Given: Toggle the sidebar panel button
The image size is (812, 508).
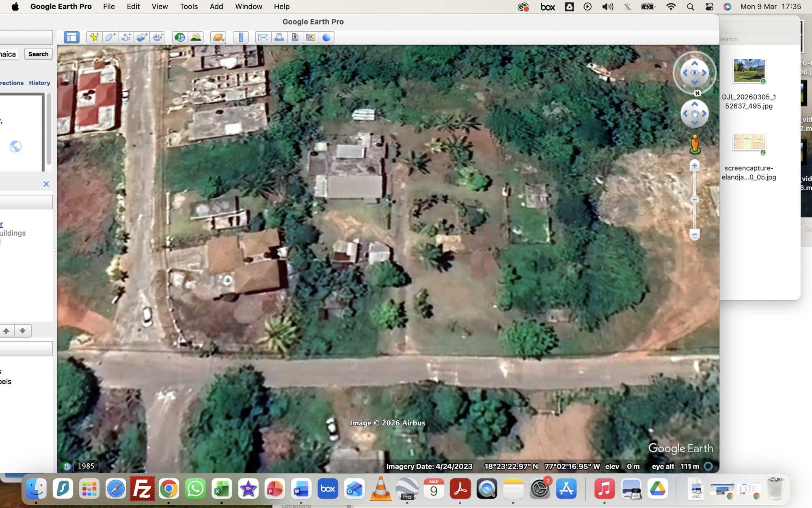Looking at the screenshot, I should pos(71,37).
